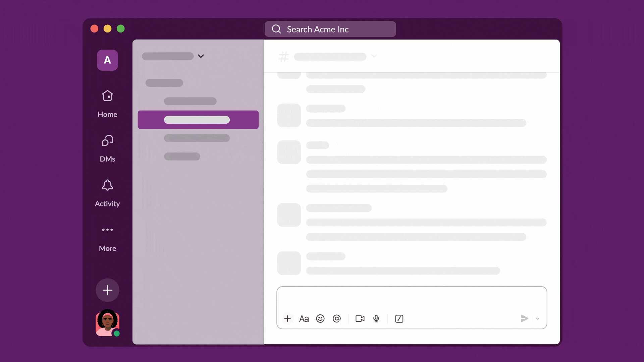The width and height of the screenshot is (644, 362).
Task: Click the mention @ icon
Action: [337, 319]
